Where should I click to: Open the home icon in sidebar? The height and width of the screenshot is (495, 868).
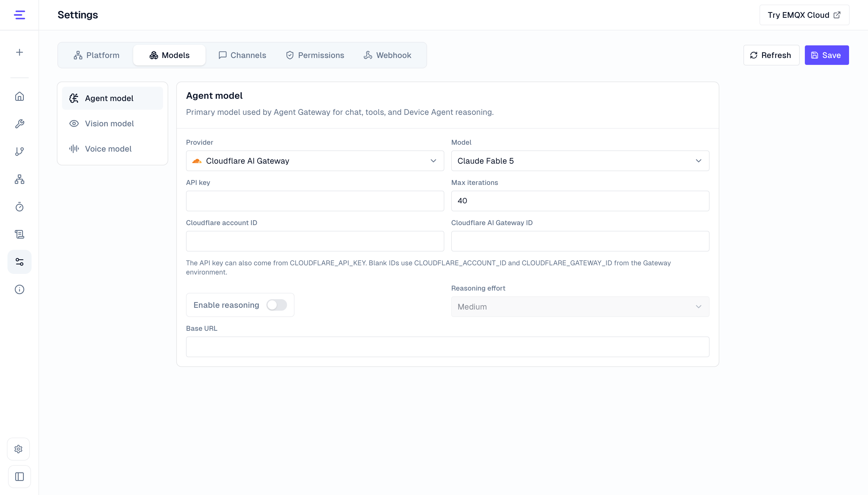19,96
